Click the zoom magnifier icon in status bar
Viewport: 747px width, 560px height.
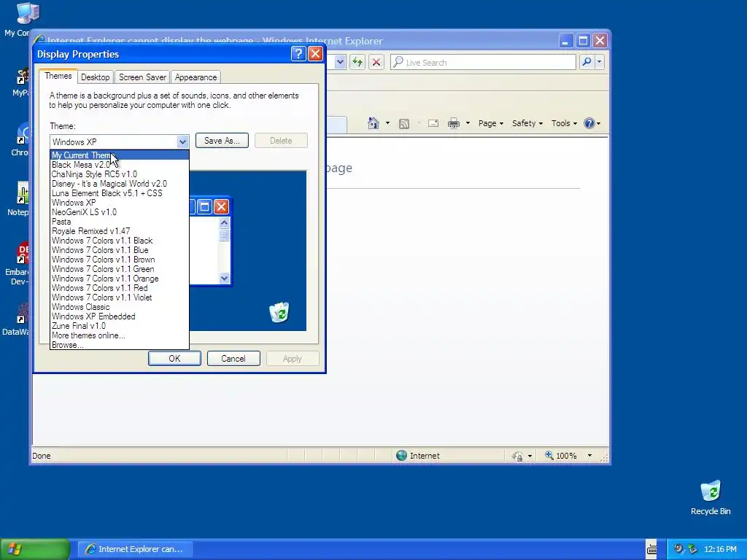(x=549, y=456)
